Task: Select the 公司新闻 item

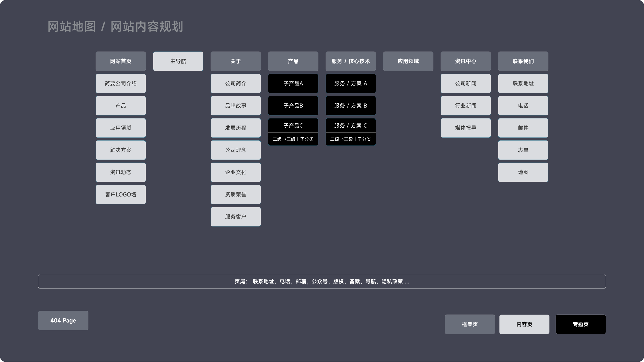Action: tap(466, 83)
